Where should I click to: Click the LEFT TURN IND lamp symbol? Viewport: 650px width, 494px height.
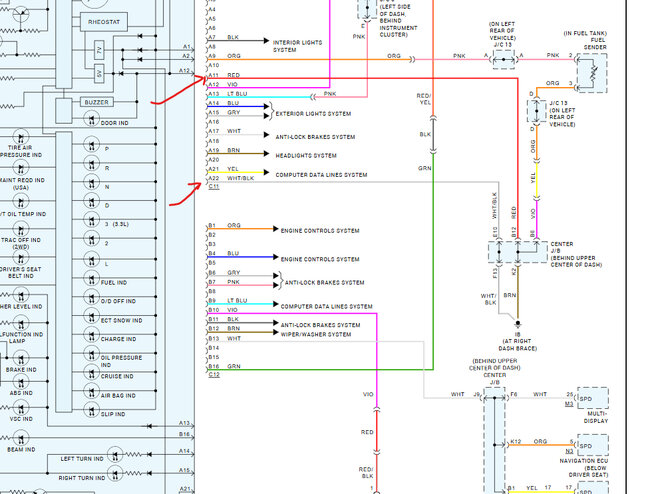click(115, 455)
